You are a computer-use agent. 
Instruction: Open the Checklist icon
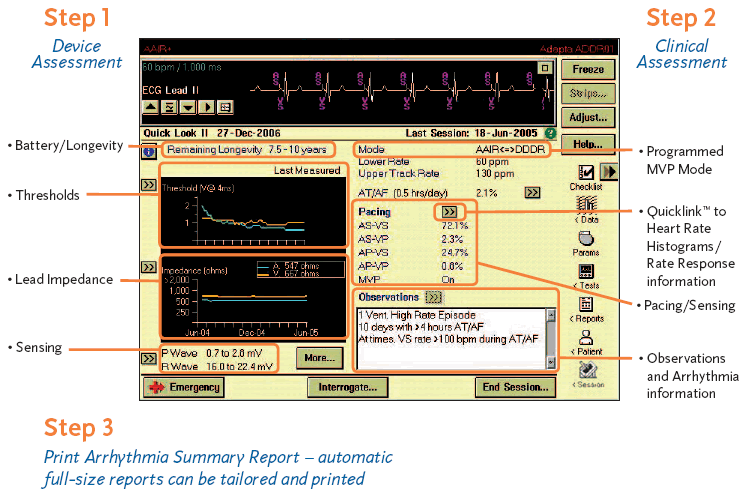tap(586, 176)
